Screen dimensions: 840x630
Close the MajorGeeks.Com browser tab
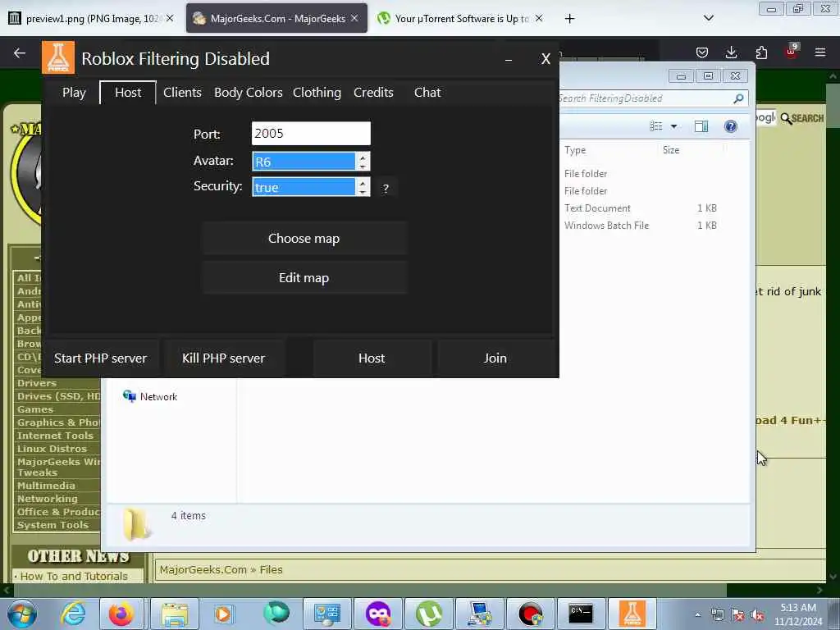pos(354,18)
